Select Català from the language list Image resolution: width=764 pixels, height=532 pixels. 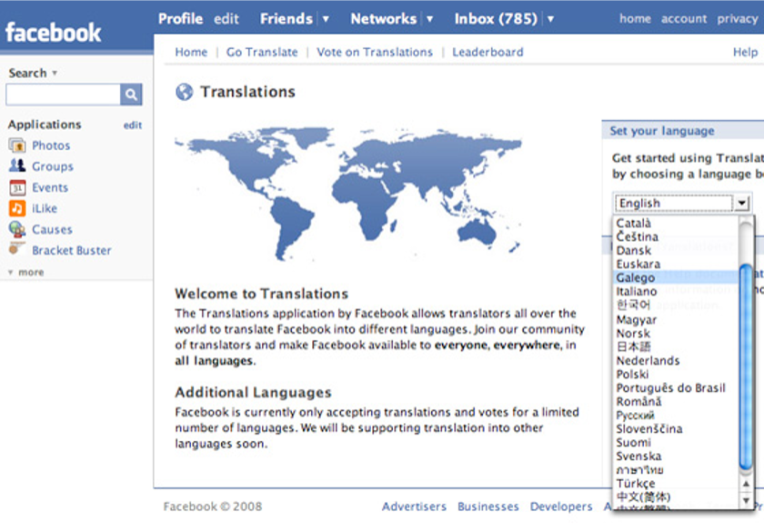click(x=676, y=223)
